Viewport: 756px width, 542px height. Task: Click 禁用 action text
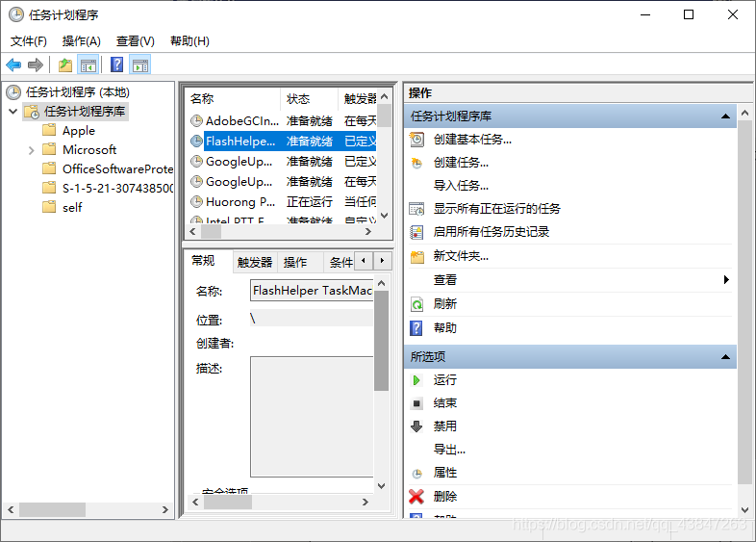tap(445, 426)
